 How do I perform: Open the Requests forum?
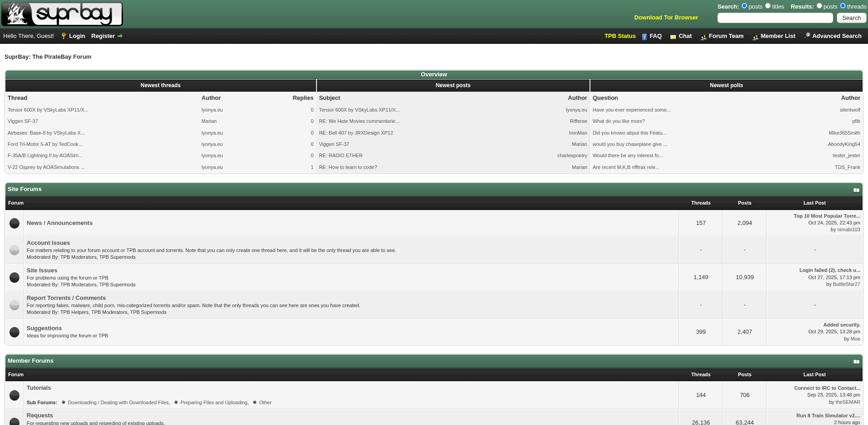(40, 416)
